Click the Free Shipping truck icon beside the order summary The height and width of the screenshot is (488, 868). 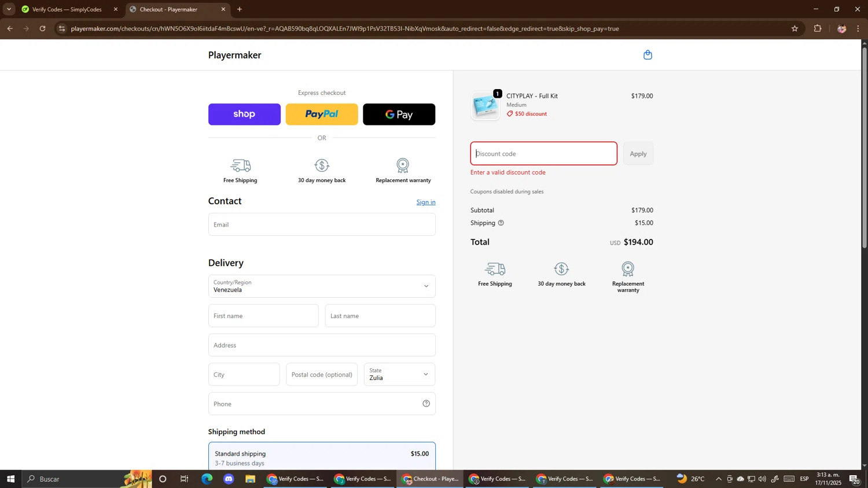coord(495,269)
